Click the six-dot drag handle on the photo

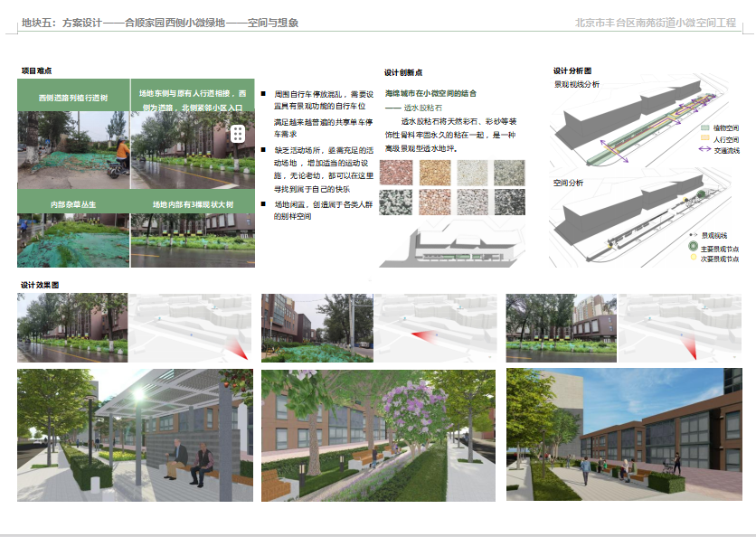coord(237,134)
